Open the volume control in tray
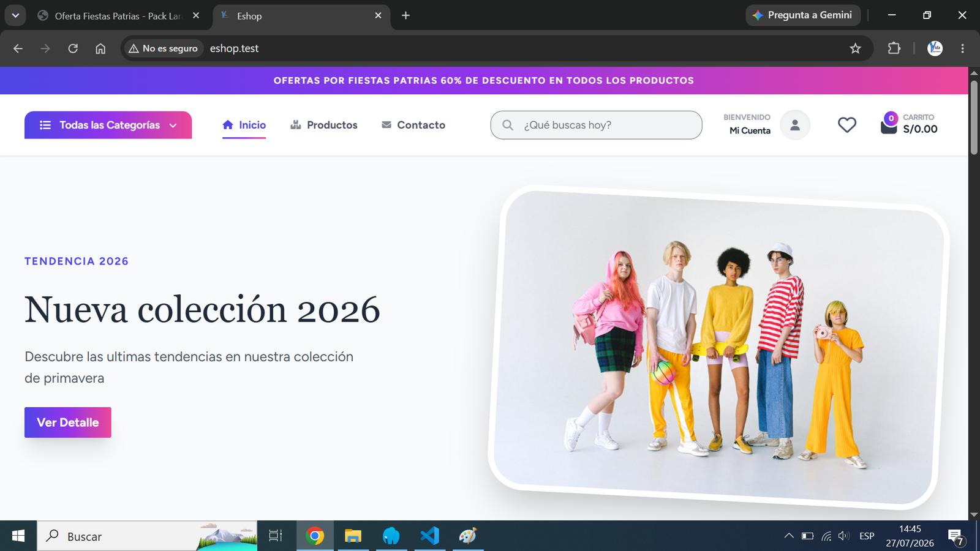The image size is (980, 551). (x=844, y=536)
